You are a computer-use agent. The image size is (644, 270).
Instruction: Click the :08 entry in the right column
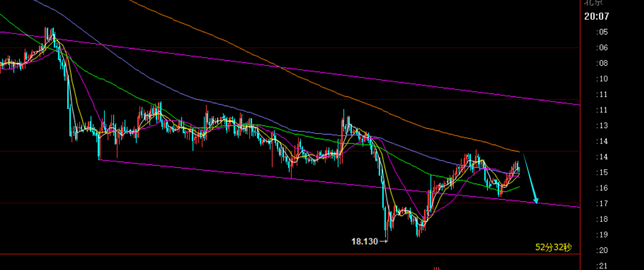coord(602,64)
